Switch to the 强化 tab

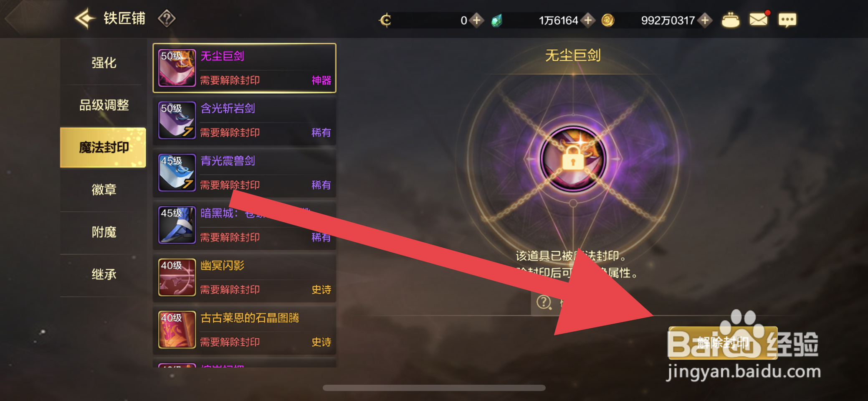(104, 63)
